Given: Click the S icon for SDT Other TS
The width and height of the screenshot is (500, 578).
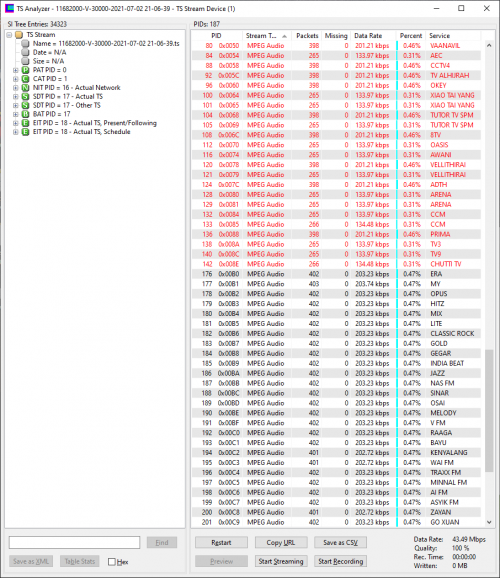Looking at the screenshot, I should click(x=25, y=105).
